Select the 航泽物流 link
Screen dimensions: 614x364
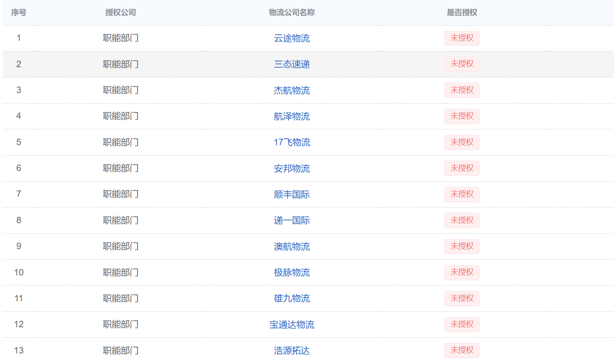tap(291, 116)
